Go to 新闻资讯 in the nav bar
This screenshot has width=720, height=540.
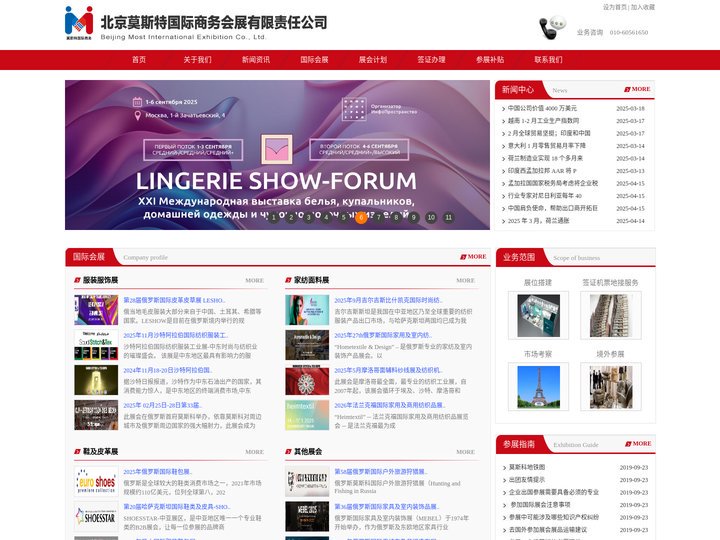[256, 60]
